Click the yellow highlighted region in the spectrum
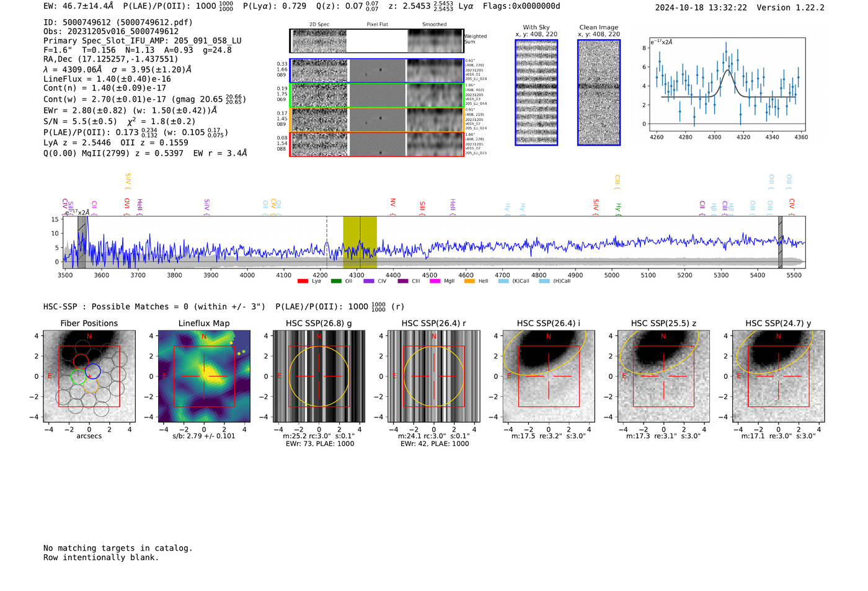This screenshot has width=868, height=591. click(x=360, y=242)
